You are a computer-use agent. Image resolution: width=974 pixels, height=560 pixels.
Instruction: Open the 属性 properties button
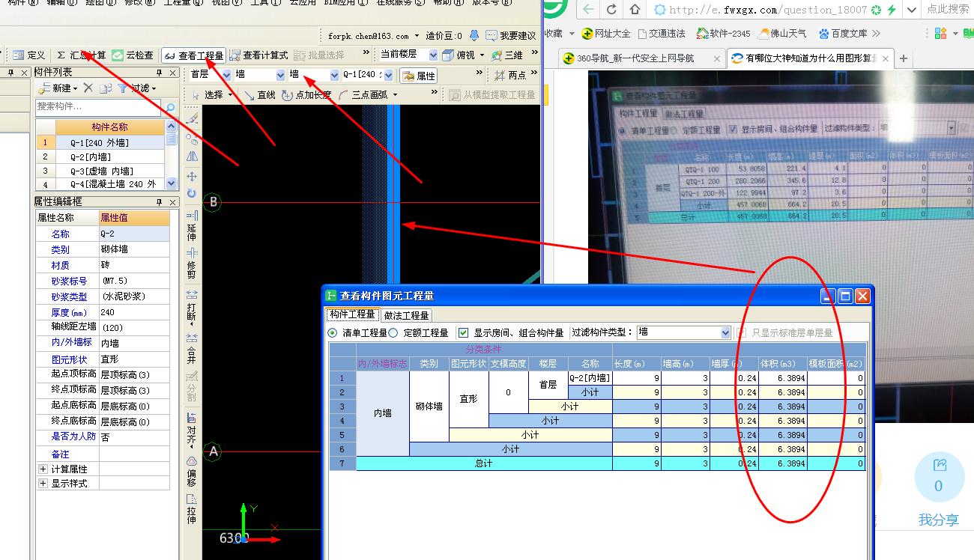[x=418, y=76]
